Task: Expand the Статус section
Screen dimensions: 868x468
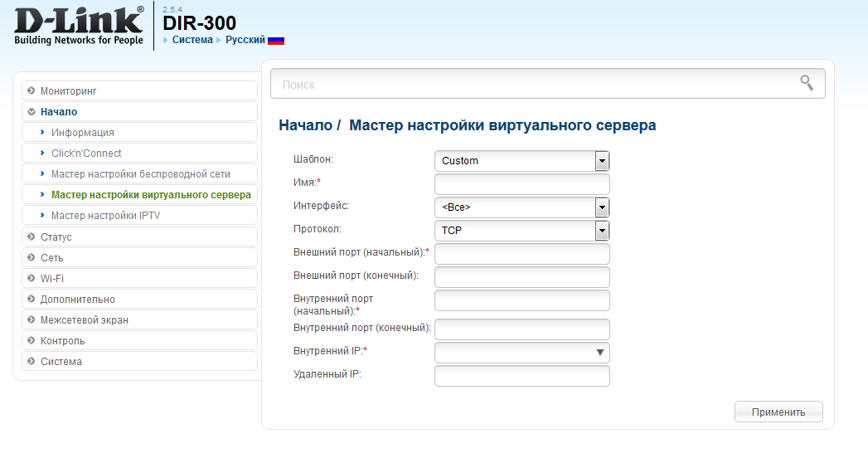Action: 139,236
